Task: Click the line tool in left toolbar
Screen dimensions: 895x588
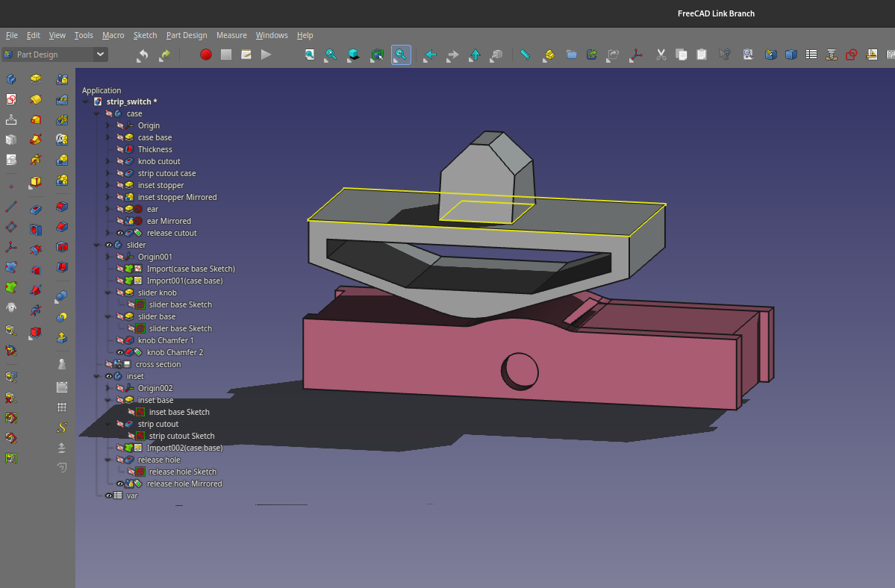Action: [11, 207]
